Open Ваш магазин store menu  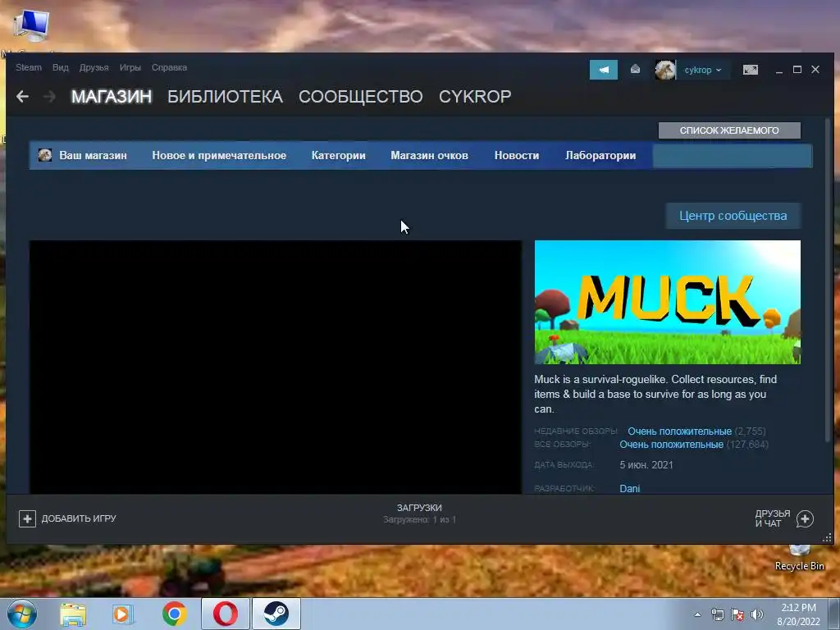point(94,155)
